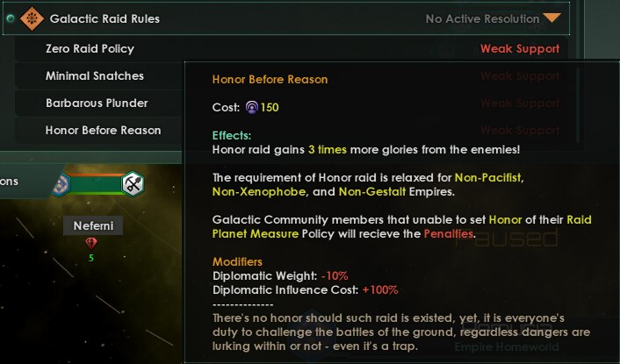Click the green number 5 below Neferni

point(93,257)
